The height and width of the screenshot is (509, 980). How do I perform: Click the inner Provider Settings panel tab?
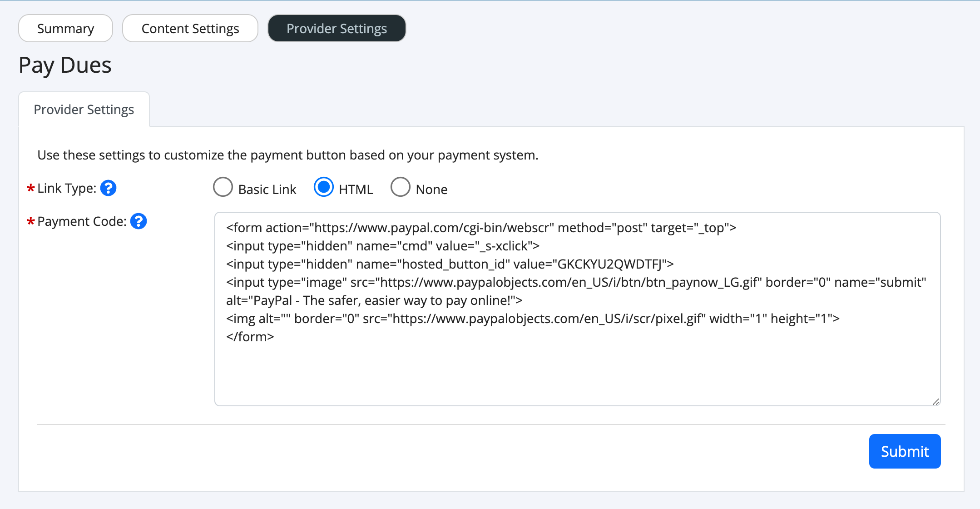pos(84,110)
